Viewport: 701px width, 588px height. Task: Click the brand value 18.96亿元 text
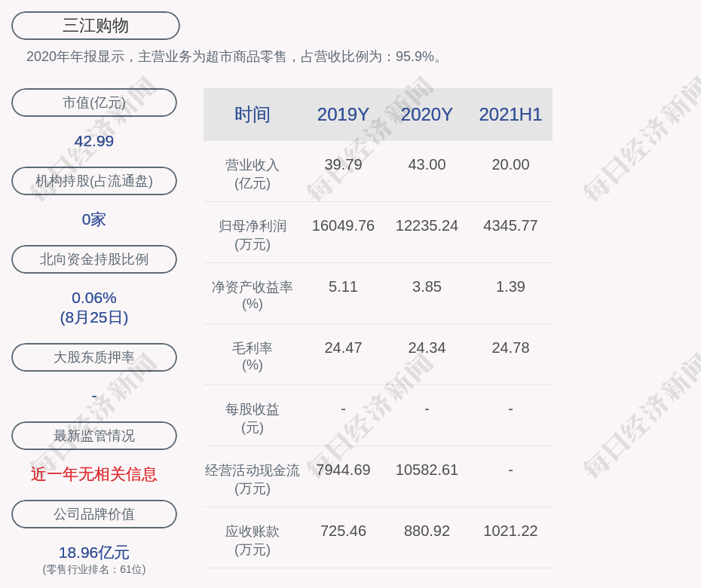pos(94,553)
